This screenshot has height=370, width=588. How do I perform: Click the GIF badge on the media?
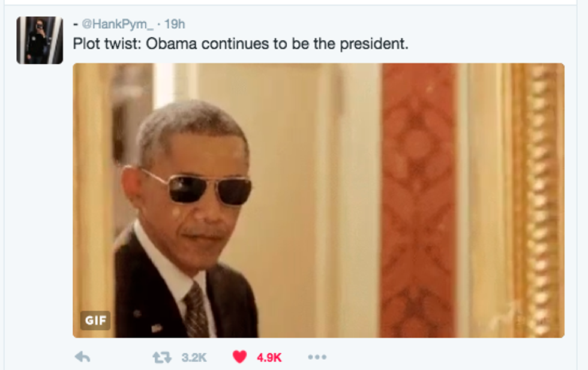[x=95, y=321]
